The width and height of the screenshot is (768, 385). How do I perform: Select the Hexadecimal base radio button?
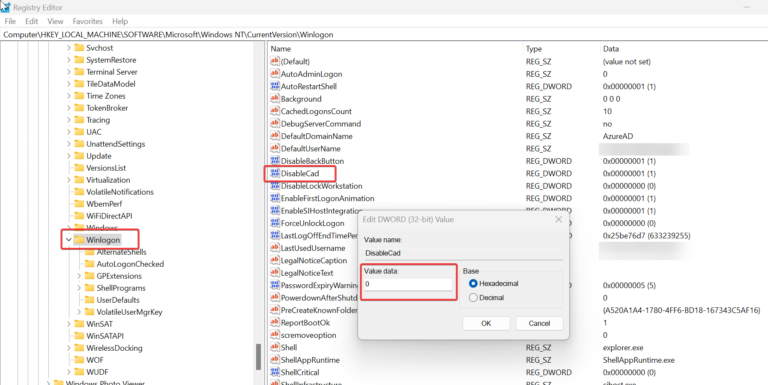(473, 284)
